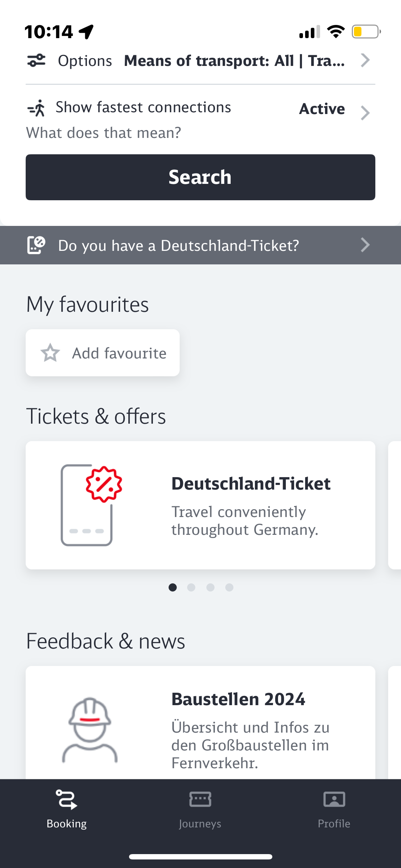
Task: Tap the Profile person icon
Action: coord(334,799)
